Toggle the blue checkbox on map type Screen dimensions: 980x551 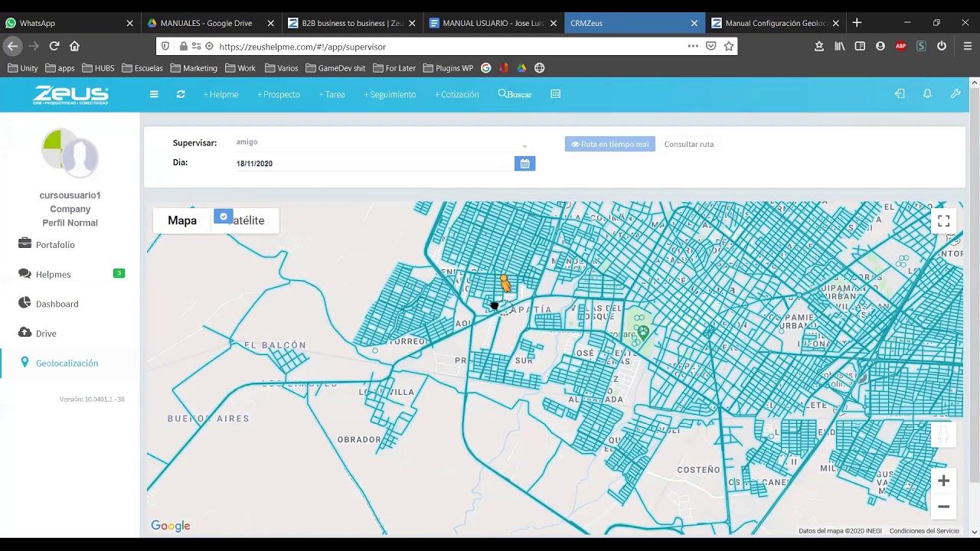tap(223, 217)
